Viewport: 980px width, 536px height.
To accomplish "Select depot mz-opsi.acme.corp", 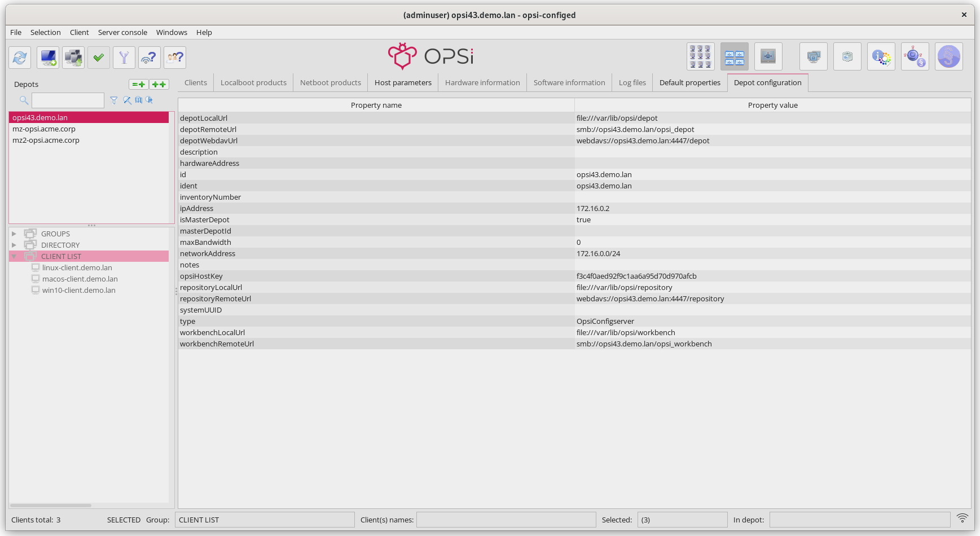I will click(89, 129).
